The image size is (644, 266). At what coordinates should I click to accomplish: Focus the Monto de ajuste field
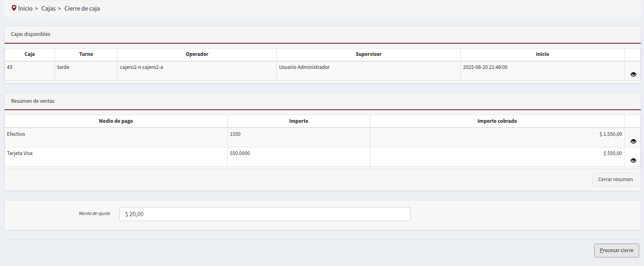coord(264,214)
